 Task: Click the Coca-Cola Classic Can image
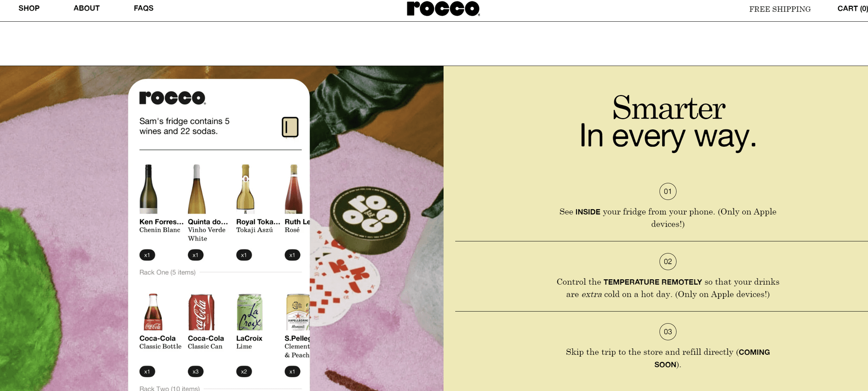pyautogui.click(x=201, y=312)
